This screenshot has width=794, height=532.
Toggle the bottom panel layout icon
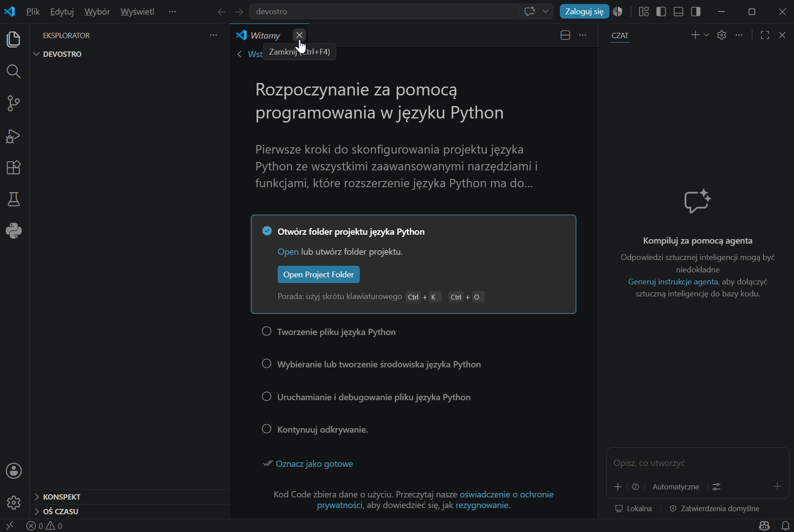click(678, 12)
